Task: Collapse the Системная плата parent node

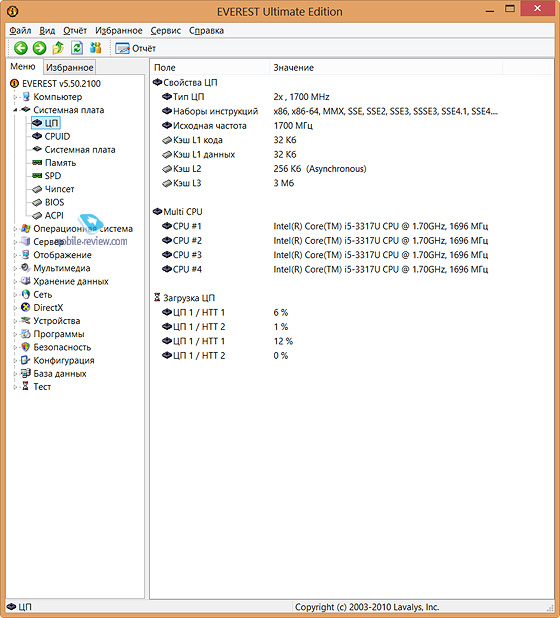Action: 15,110
